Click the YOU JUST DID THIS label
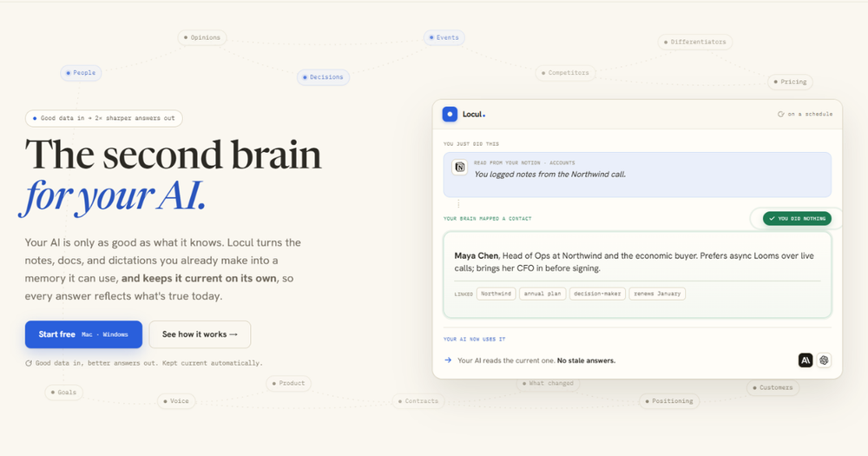868x456 pixels. [x=471, y=144]
